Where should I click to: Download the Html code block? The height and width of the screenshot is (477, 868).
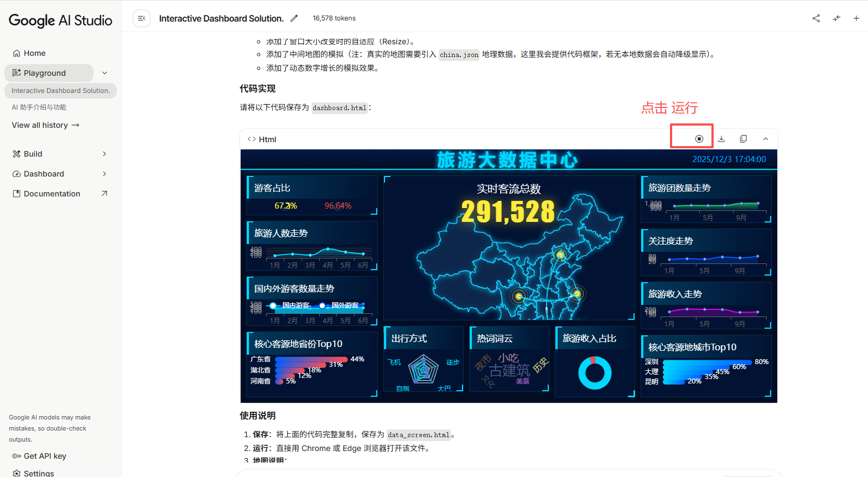pos(721,139)
